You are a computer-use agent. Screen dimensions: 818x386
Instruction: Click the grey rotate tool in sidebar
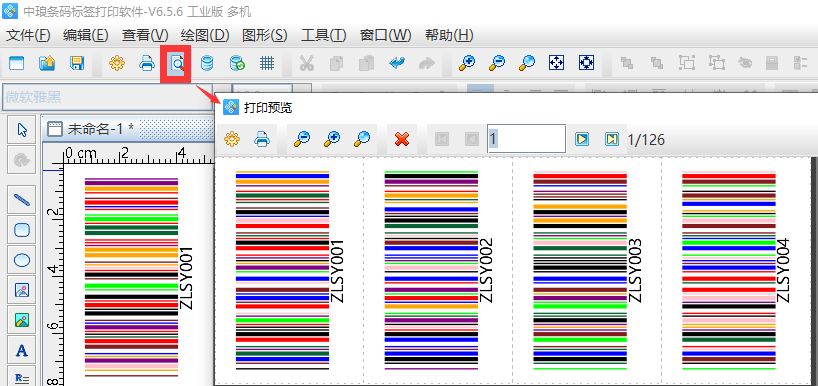pyautogui.click(x=22, y=160)
